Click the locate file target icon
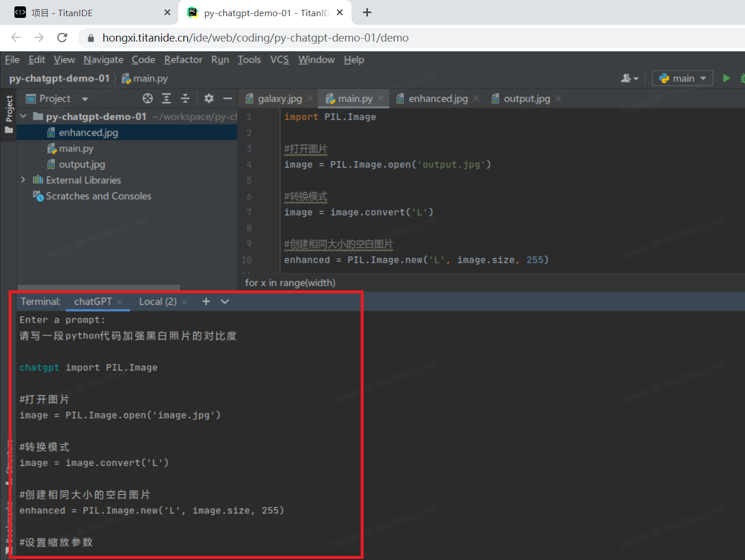This screenshot has height=560, width=745. tap(148, 99)
